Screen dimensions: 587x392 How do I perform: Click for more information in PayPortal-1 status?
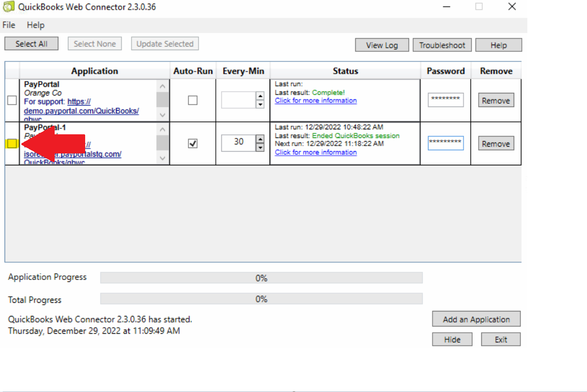click(316, 152)
